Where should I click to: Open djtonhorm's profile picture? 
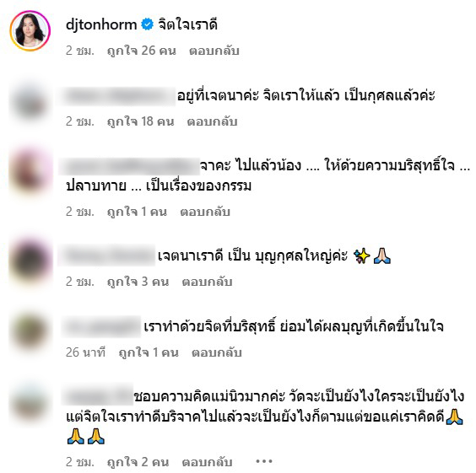coord(30,31)
